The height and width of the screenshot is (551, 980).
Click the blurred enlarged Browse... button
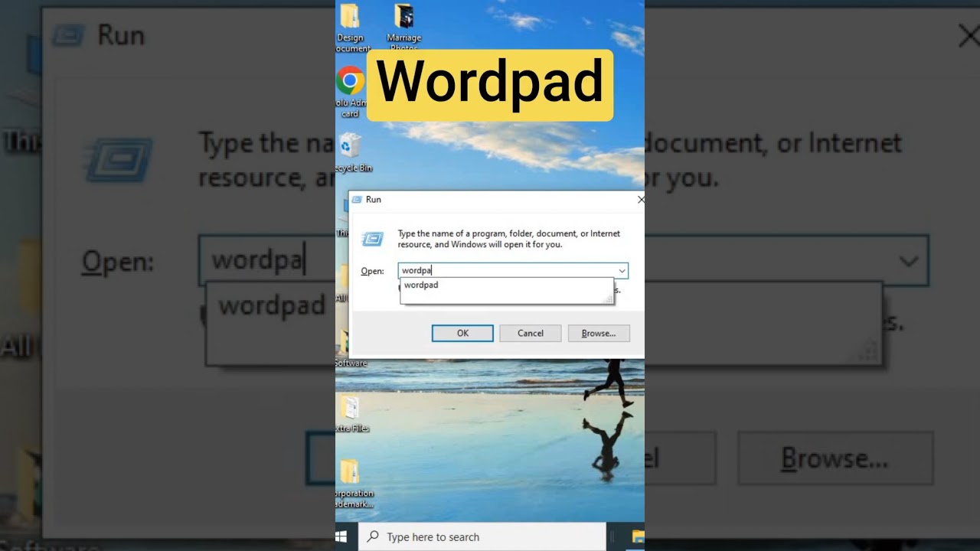[835, 458]
